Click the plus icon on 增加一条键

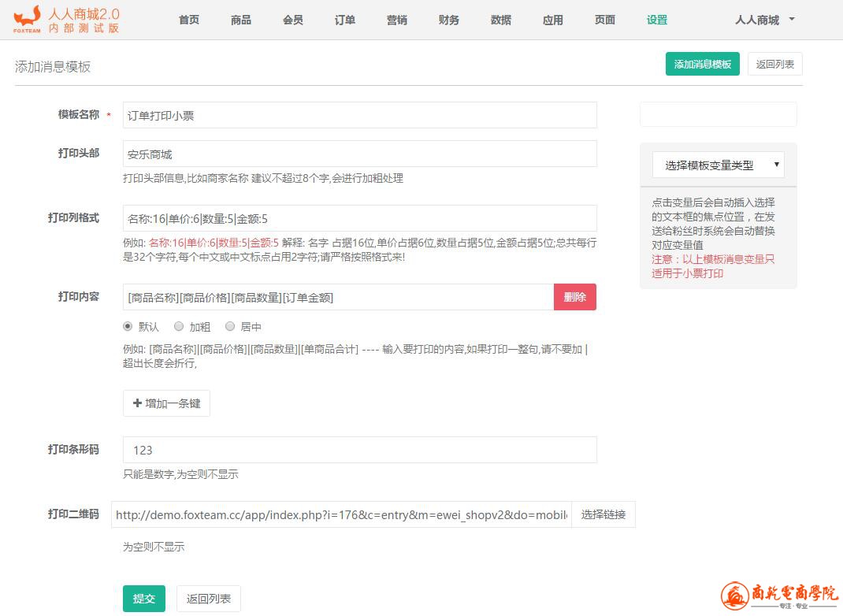137,403
